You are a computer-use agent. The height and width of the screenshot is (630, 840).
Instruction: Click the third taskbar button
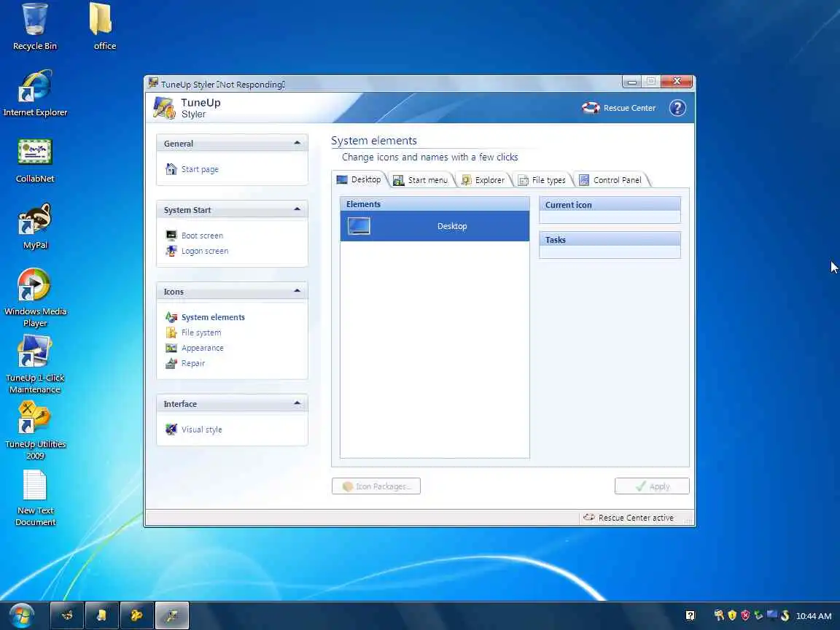[x=136, y=615]
